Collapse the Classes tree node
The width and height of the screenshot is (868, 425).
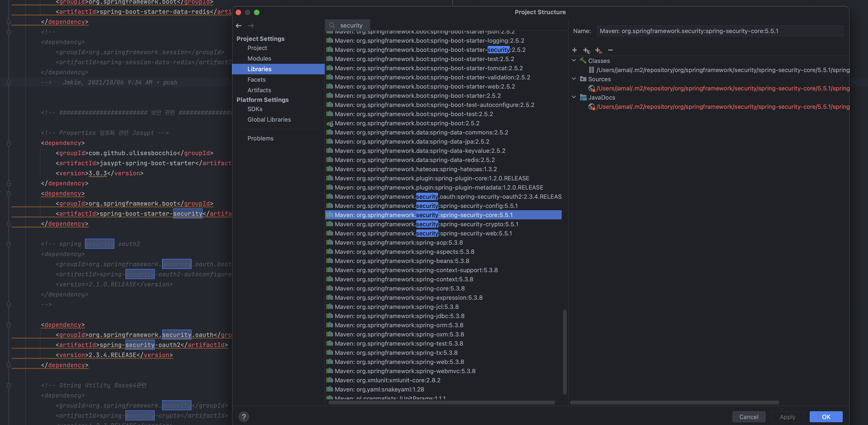(x=574, y=61)
